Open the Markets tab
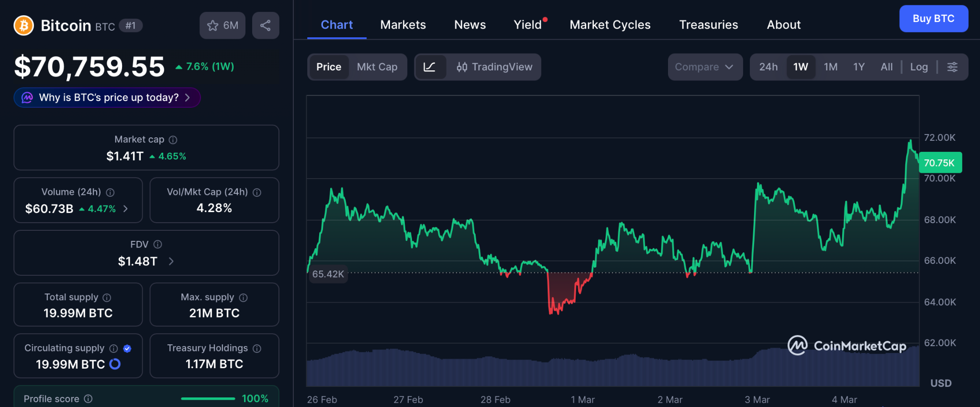 403,25
